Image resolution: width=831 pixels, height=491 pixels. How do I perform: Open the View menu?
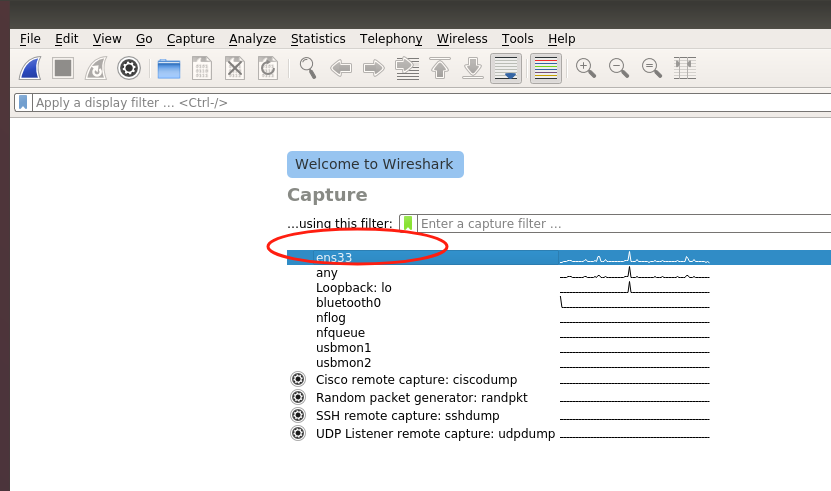pyautogui.click(x=107, y=39)
